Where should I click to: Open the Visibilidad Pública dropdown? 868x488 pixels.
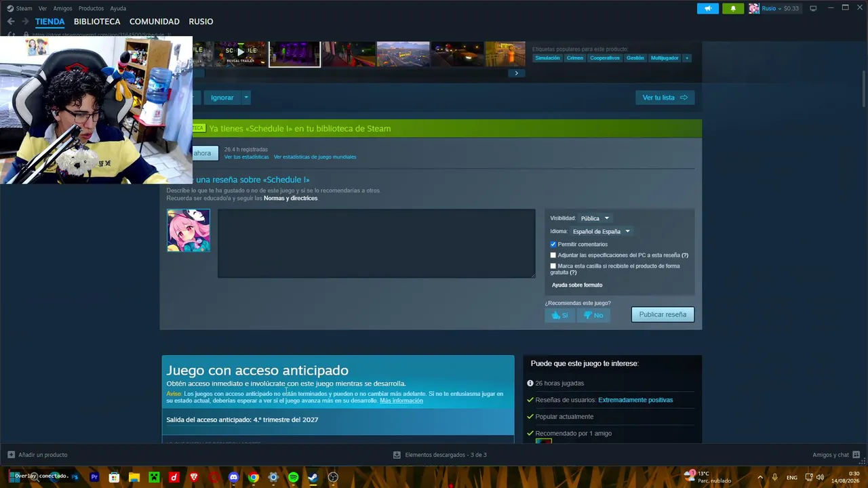tap(595, 218)
